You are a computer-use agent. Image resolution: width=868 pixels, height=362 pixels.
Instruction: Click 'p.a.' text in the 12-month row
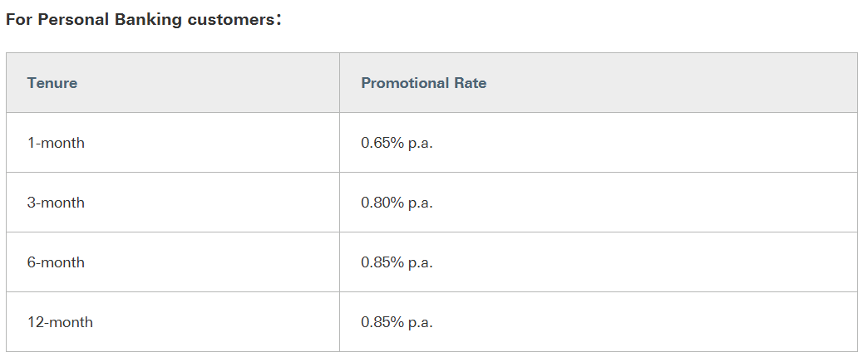tap(421, 322)
